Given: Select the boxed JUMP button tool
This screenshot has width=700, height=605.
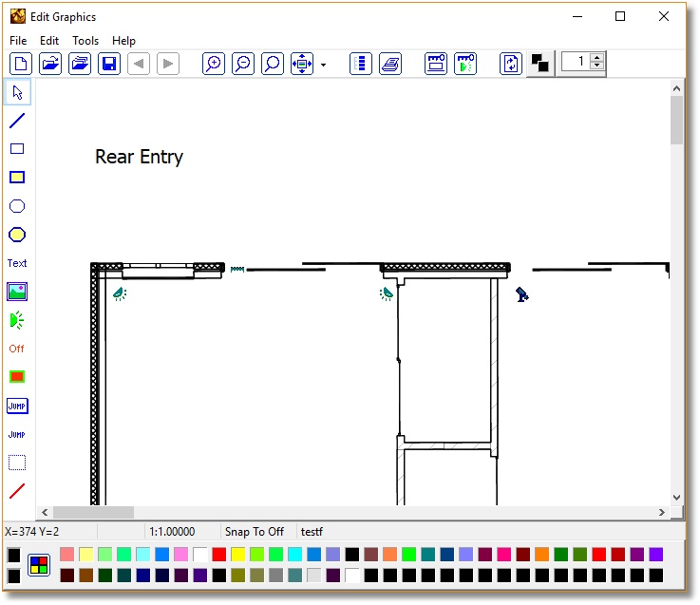Looking at the screenshot, I should 17,406.
